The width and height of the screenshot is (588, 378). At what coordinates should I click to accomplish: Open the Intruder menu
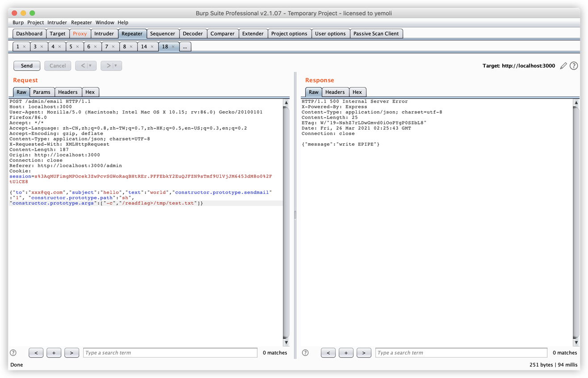point(57,22)
